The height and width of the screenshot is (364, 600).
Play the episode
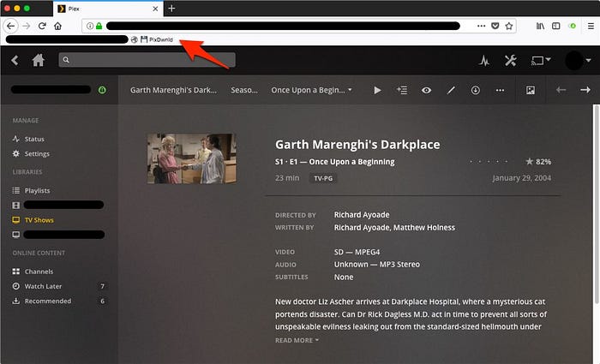click(377, 90)
